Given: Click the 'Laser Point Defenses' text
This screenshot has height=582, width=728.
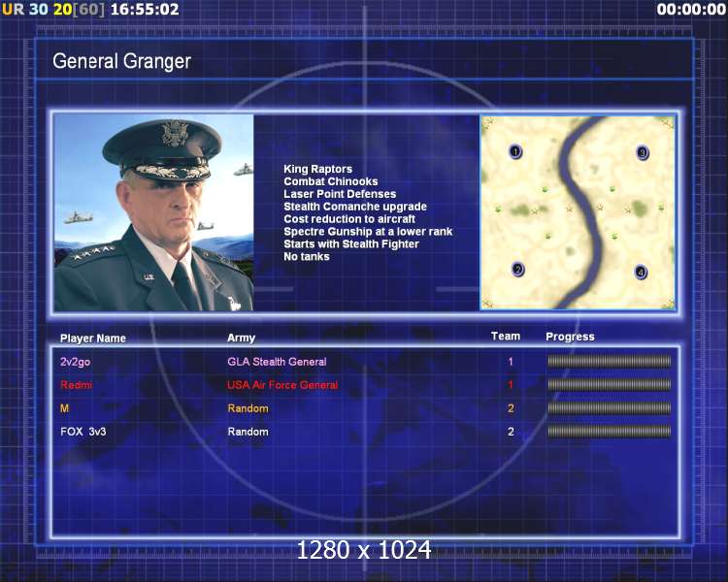Looking at the screenshot, I should pos(340,194).
